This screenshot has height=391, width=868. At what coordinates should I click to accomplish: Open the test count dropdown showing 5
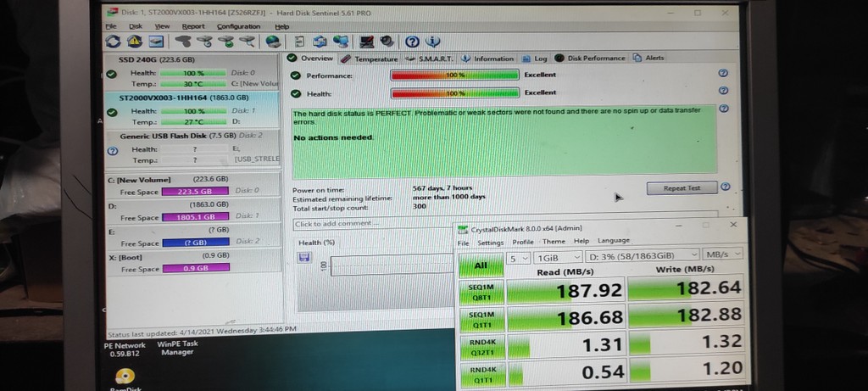click(x=519, y=258)
